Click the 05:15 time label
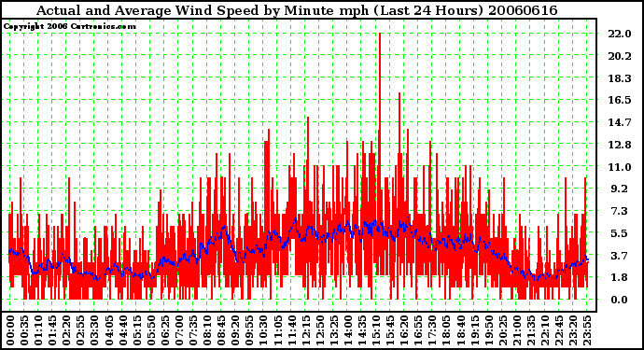The height and width of the screenshot is (350, 644). coord(137,330)
